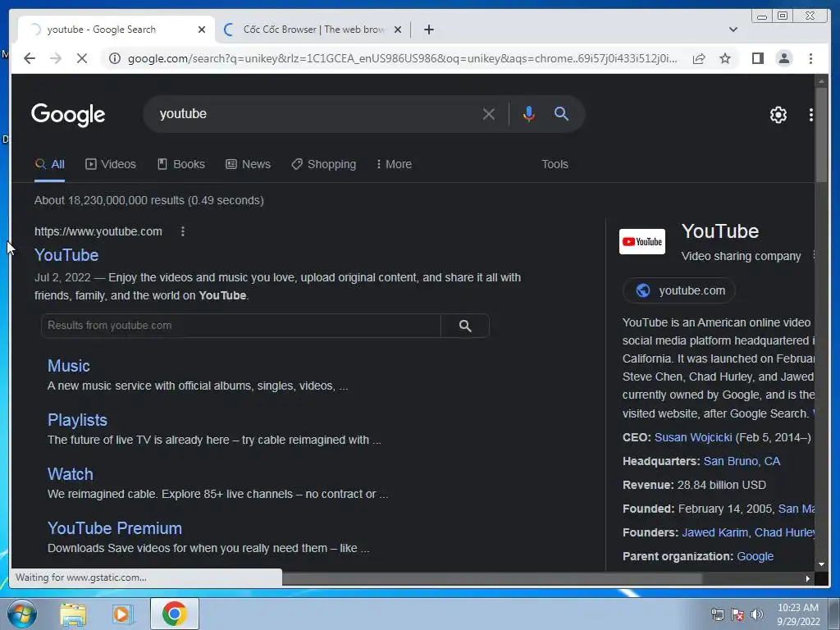Click the Chrome taskbar icon

174,614
